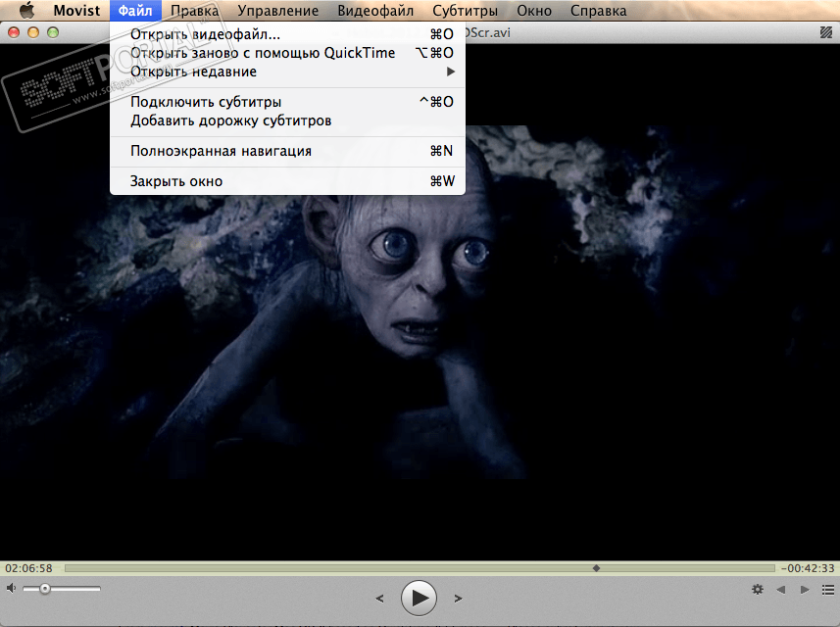The width and height of the screenshot is (840, 627).
Task: Click the remaining time -00:42:33
Action: pyautogui.click(x=808, y=568)
